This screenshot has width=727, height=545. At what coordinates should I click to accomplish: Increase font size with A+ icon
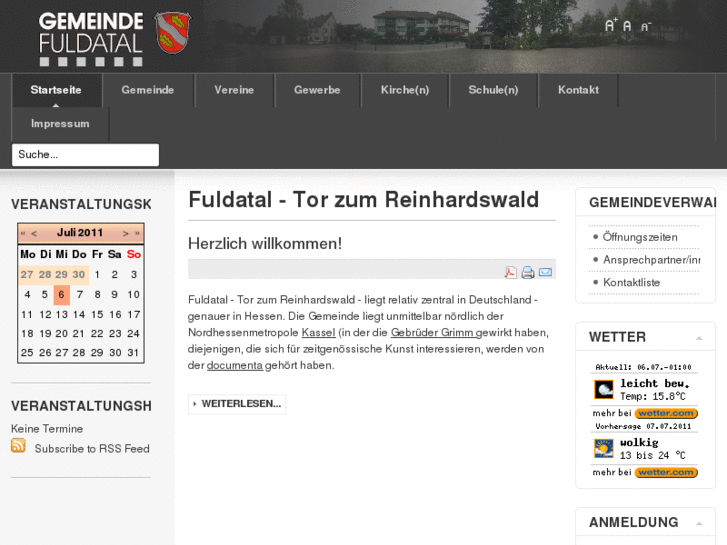(x=610, y=26)
